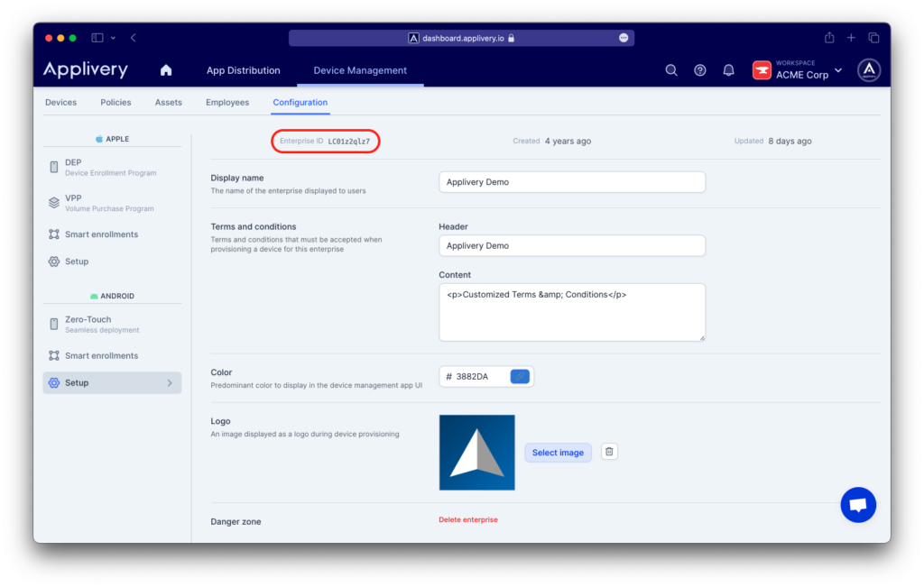
Task: Show the Safari tab overview icon
Action: pos(873,38)
